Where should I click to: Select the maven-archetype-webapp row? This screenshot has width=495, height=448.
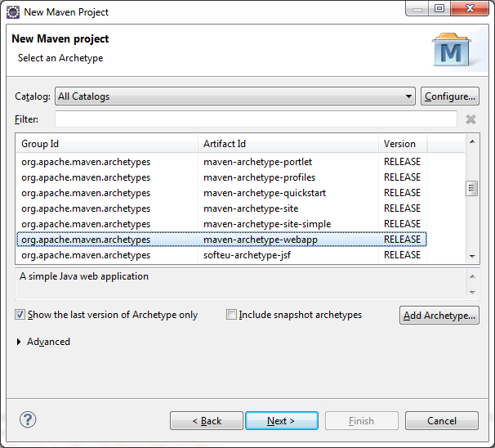click(x=221, y=240)
